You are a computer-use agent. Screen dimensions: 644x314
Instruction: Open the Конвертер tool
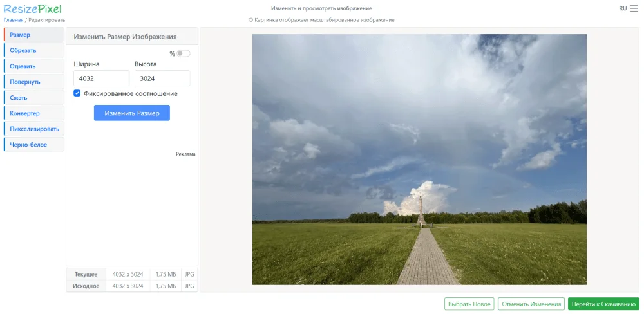tap(33, 113)
